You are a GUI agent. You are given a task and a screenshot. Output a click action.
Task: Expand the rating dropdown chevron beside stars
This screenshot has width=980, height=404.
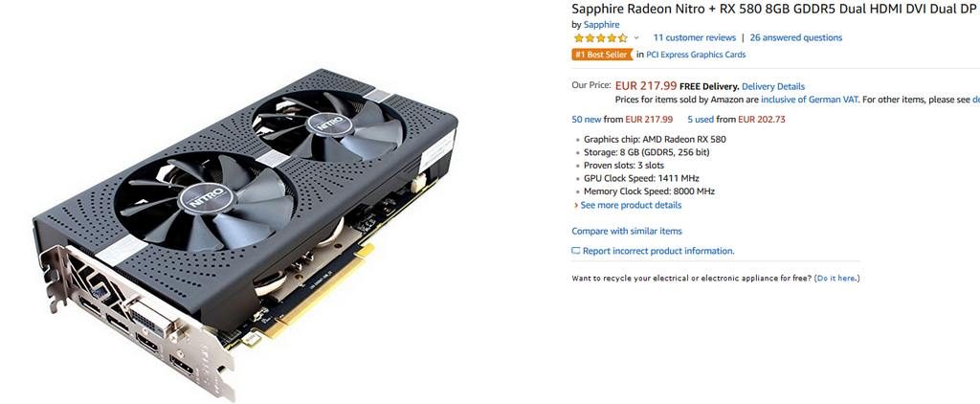[x=636, y=38]
